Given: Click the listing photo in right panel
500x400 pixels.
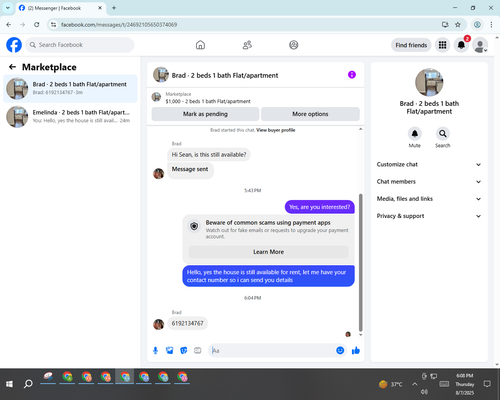Looking at the screenshot, I should tap(429, 82).
